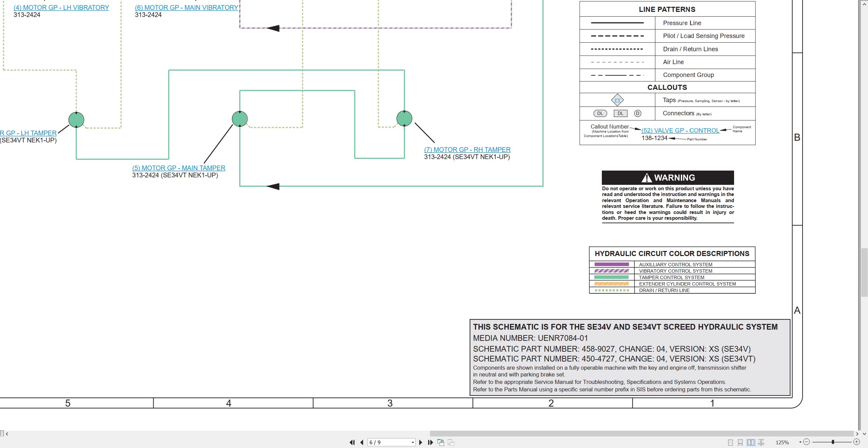The width and height of the screenshot is (868, 448).
Task: Click the rounded DL connector symbol
Action: (x=600, y=114)
